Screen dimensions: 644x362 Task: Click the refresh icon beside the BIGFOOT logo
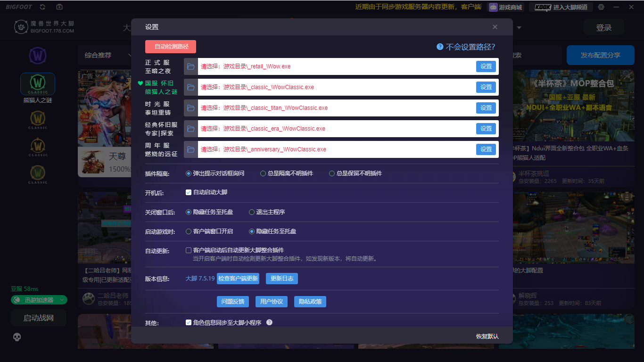[41, 7]
